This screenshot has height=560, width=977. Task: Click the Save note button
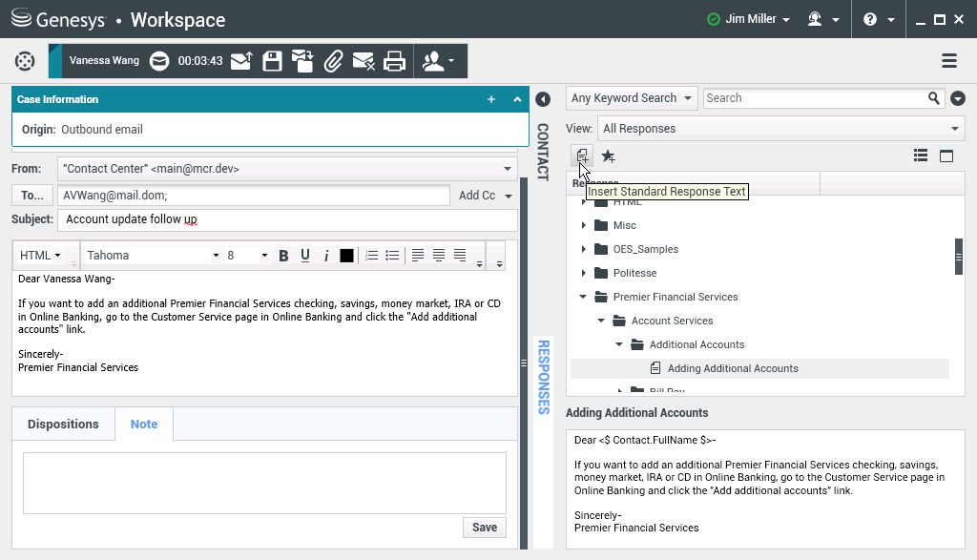pos(484,528)
